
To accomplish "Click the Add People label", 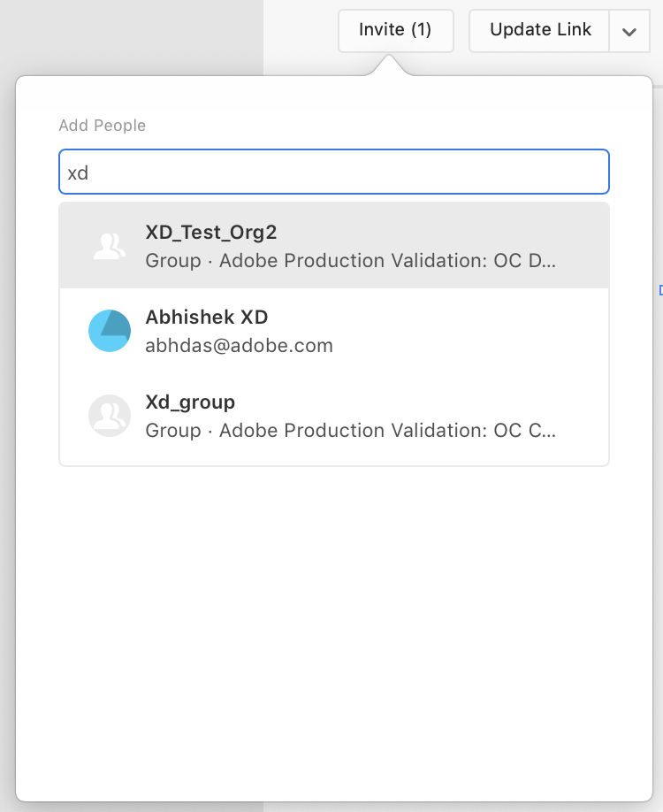I will [x=102, y=126].
